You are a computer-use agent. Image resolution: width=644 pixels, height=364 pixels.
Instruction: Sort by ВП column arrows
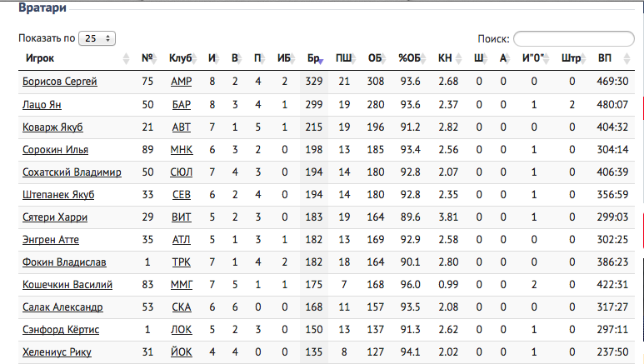click(627, 59)
